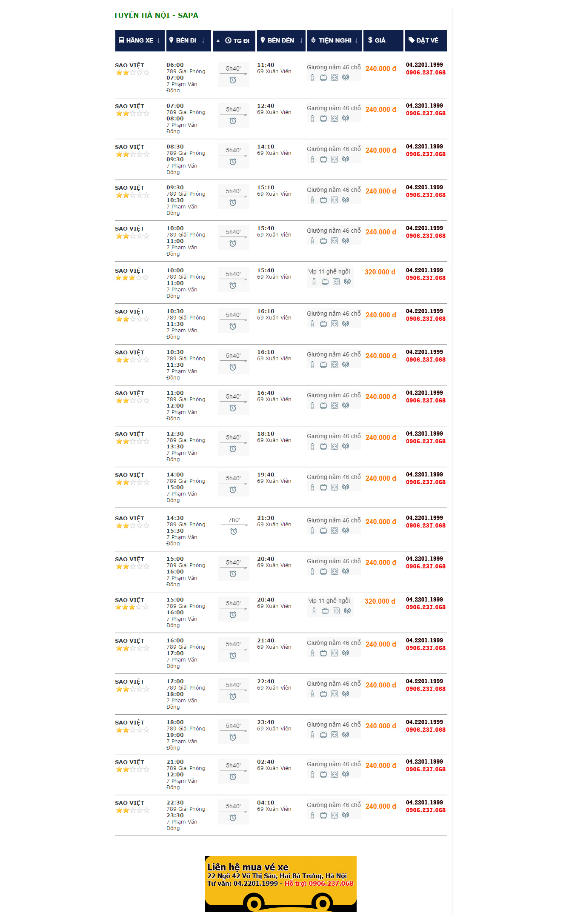Click the power socket icon in the 12:30 row

334,446
